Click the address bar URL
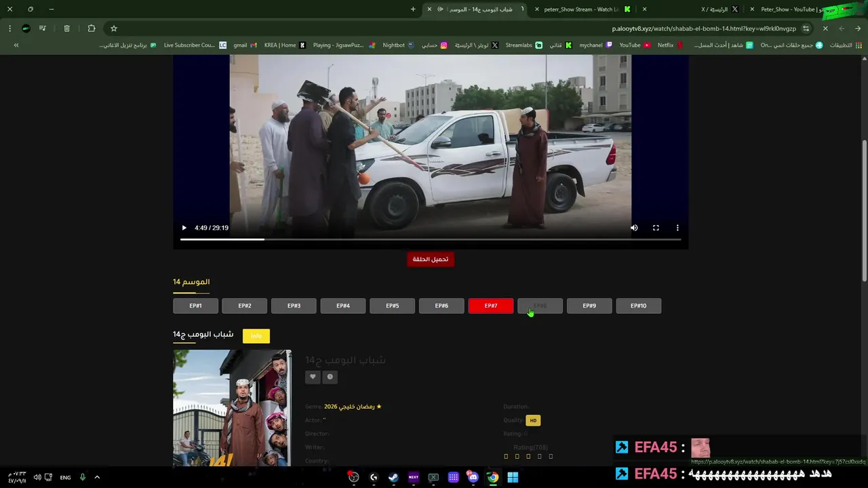 point(704,28)
